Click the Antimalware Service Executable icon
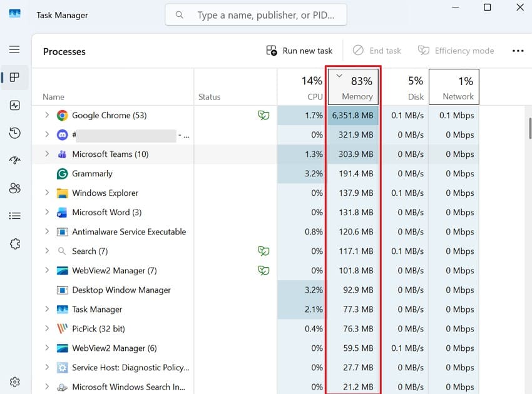Image resolution: width=532 pixels, height=394 pixels. [x=62, y=232]
